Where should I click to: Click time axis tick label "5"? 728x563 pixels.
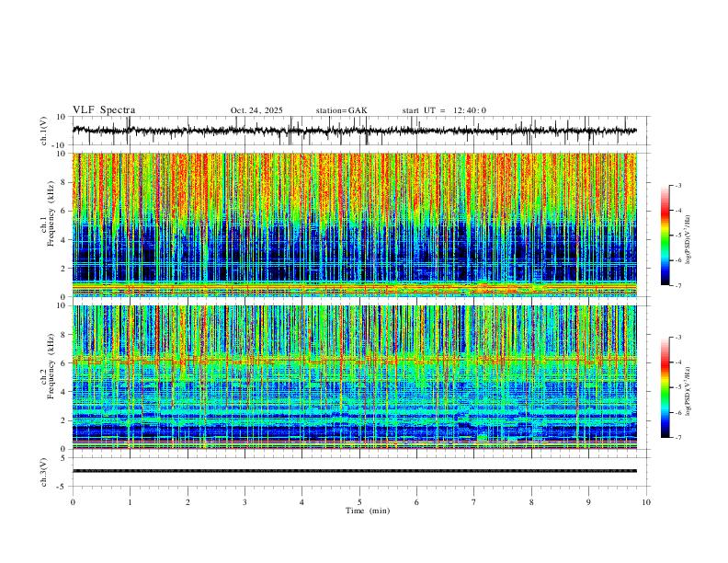coord(359,502)
